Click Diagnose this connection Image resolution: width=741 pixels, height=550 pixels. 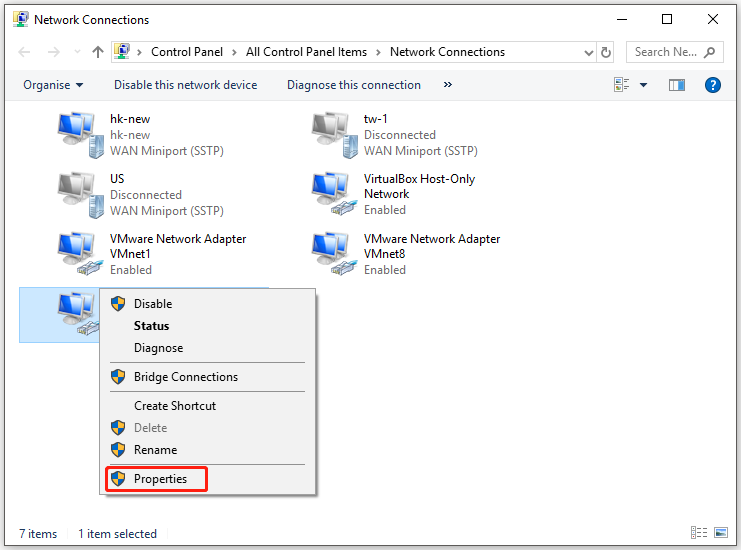tap(353, 85)
